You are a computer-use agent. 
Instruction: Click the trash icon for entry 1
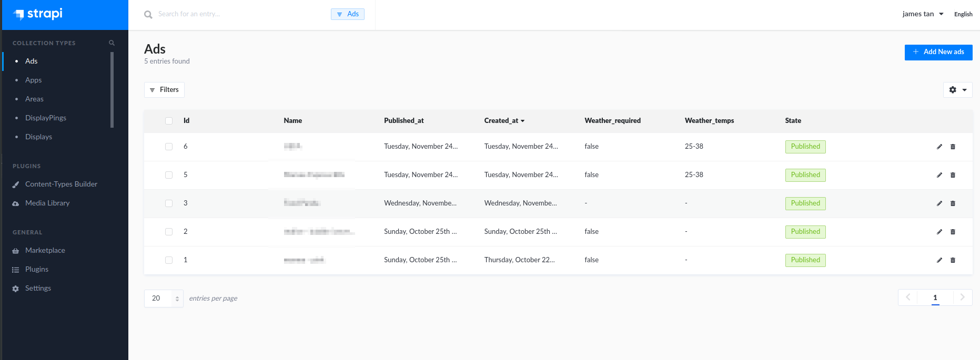coord(953,260)
